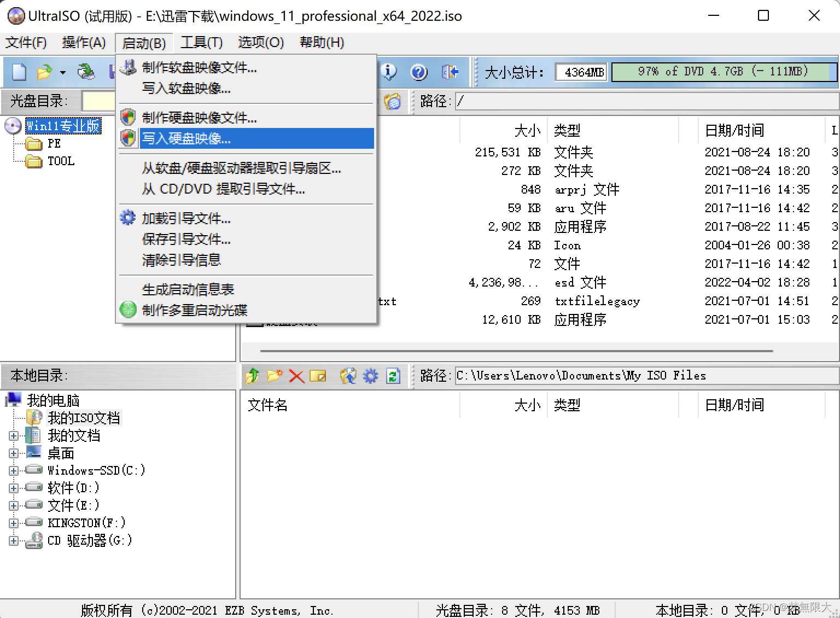Screen dimensions: 840x618
Task: Click the local 路径 field showing My ISO Files
Action: (x=647, y=376)
